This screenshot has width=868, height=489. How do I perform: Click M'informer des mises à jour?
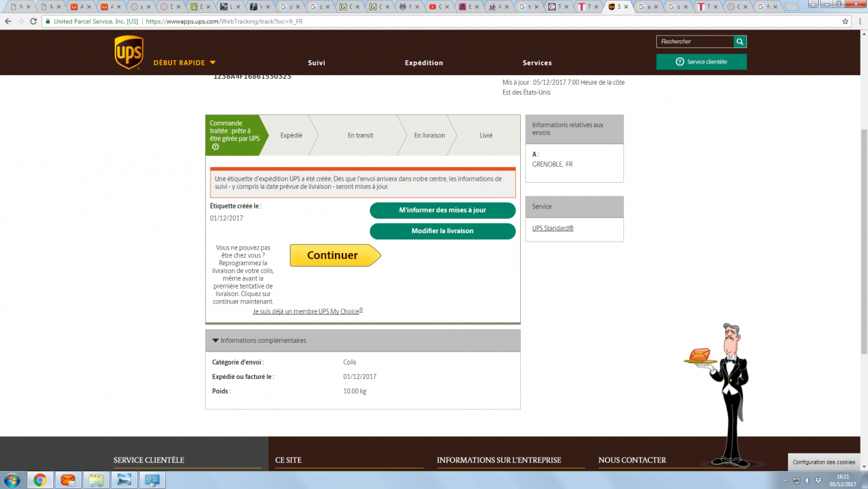click(442, 210)
